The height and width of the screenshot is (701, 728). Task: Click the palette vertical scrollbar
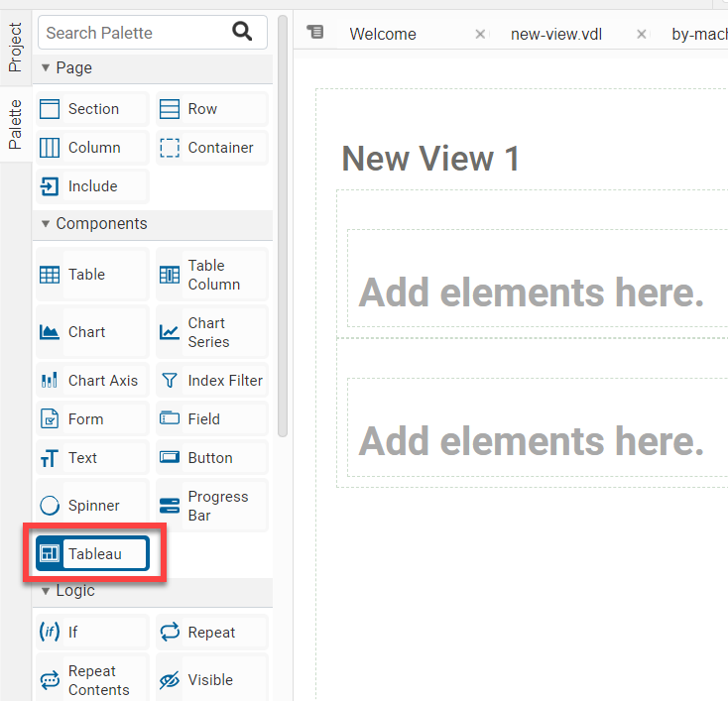283,228
